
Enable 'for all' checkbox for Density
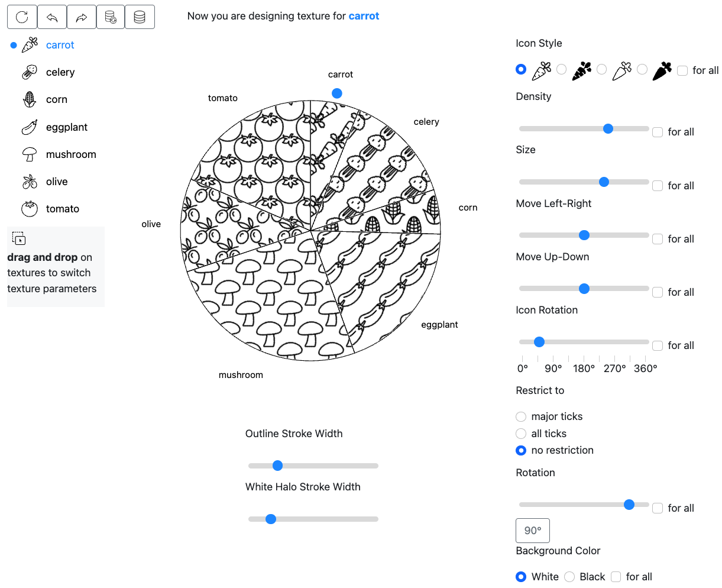[x=658, y=133]
